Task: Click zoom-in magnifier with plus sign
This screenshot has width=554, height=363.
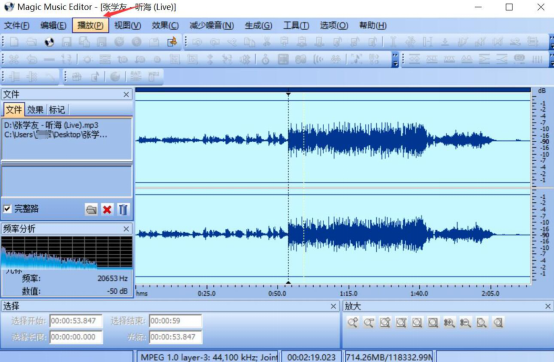Action: pos(352,322)
